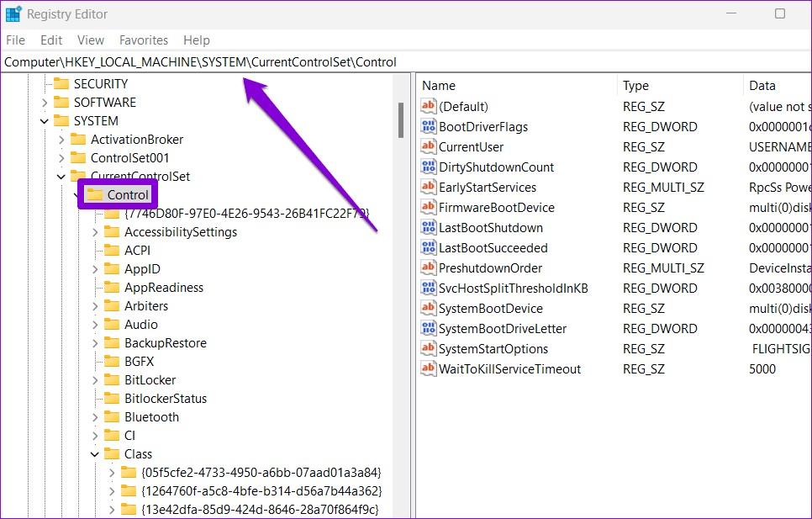This screenshot has height=519, width=812.
Task: Collapse the Class key
Action: (x=95, y=454)
